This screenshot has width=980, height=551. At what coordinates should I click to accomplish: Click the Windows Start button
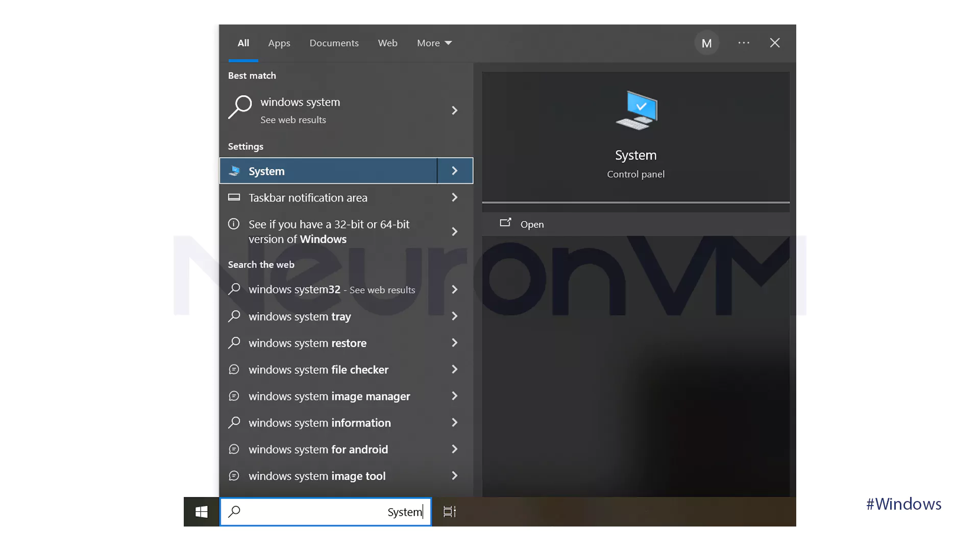pyautogui.click(x=201, y=512)
